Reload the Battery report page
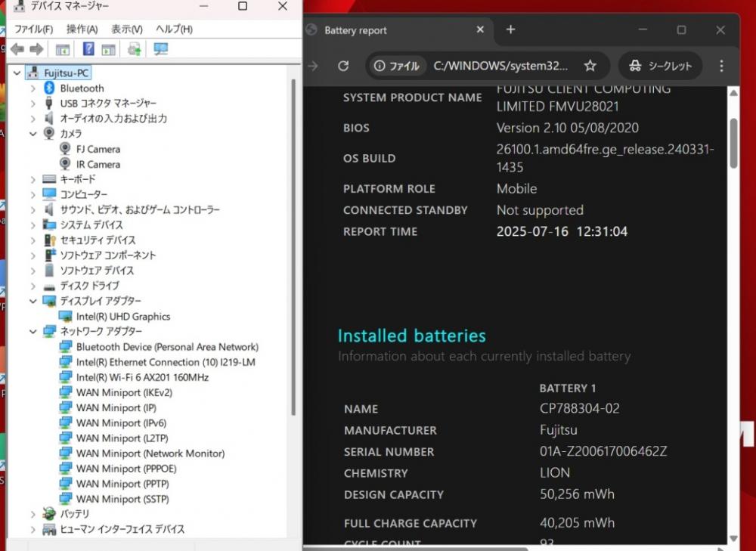Screen dimensions: 756x551 343,66
